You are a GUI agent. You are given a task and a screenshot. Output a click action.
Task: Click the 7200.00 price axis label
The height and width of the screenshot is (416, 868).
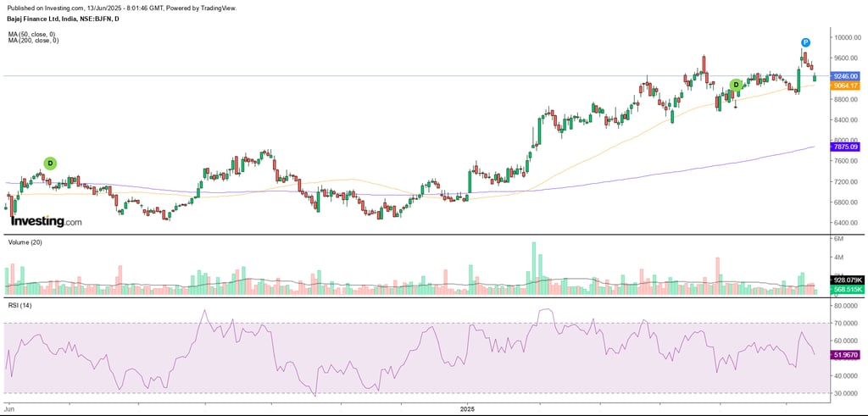pos(848,182)
